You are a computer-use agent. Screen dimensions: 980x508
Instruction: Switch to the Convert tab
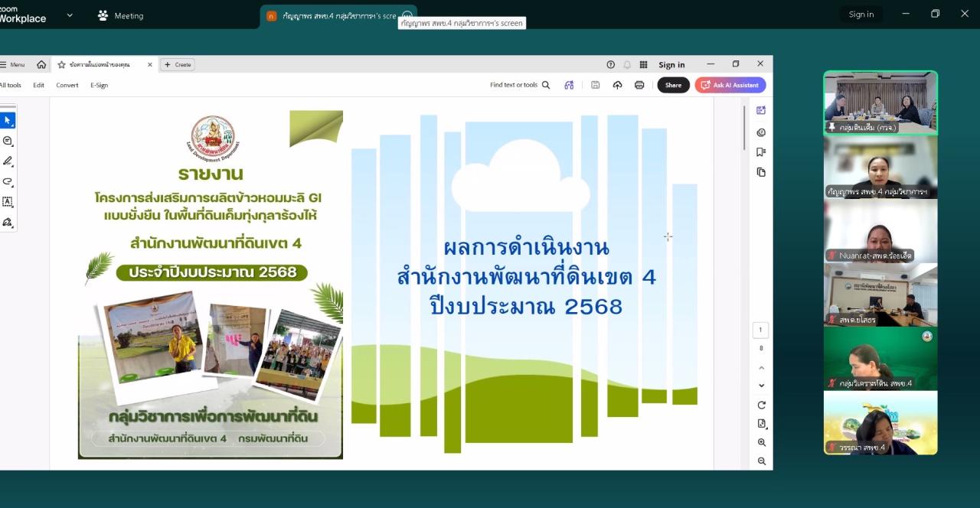67,85
